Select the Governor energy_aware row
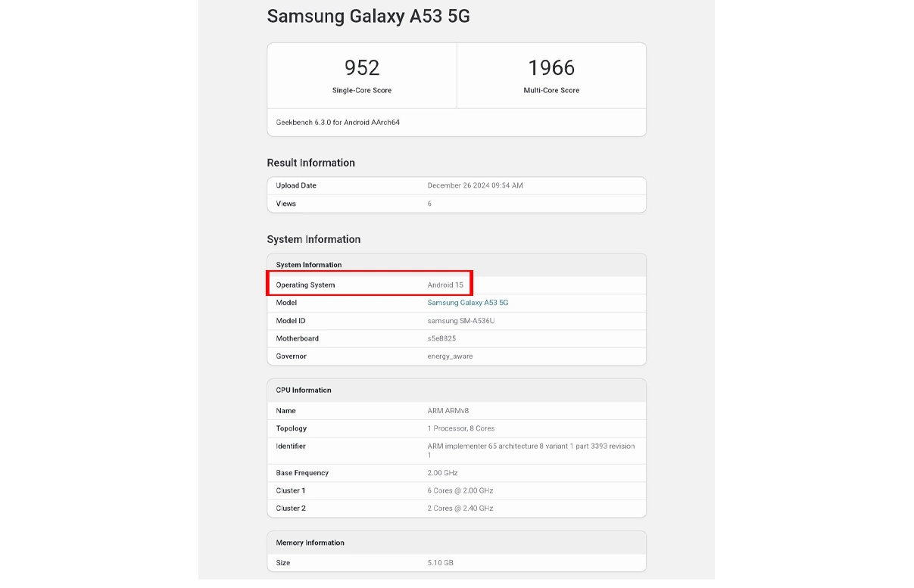 pyautogui.click(x=456, y=356)
